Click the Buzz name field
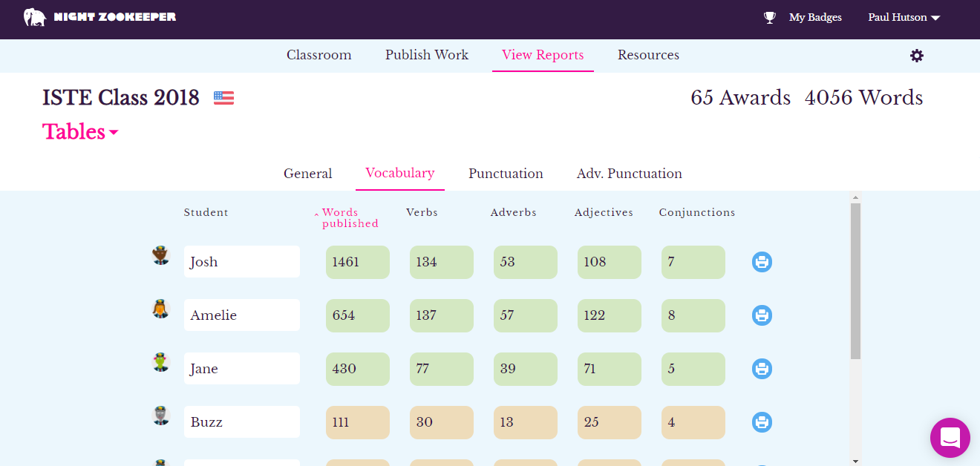This screenshot has height=466, width=980. tap(242, 422)
